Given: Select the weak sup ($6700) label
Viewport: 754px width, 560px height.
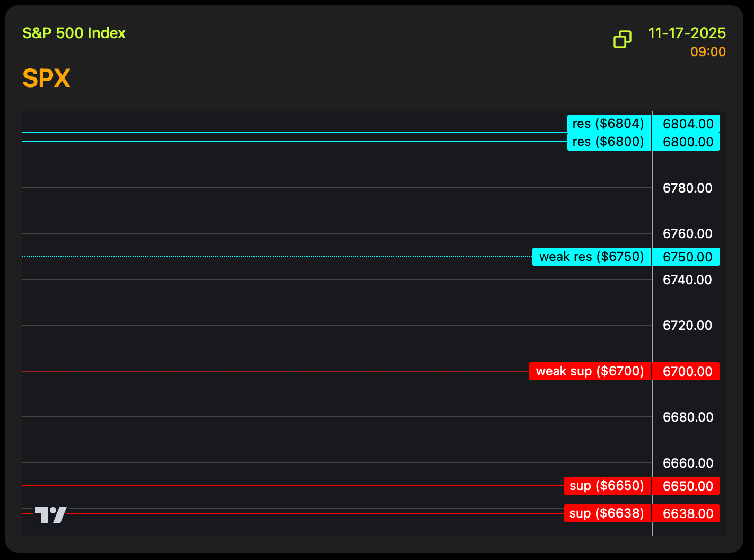Looking at the screenshot, I should (x=590, y=371).
